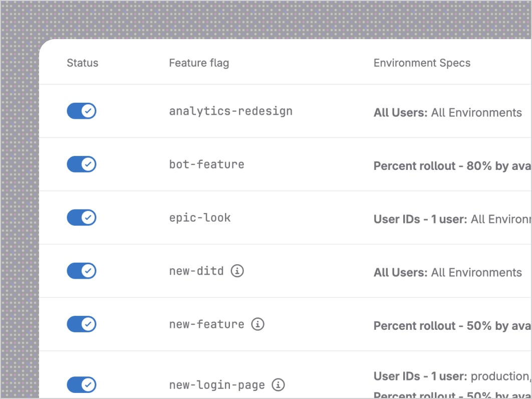Show info for the new-feature flag
532x399 pixels.
point(257,324)
